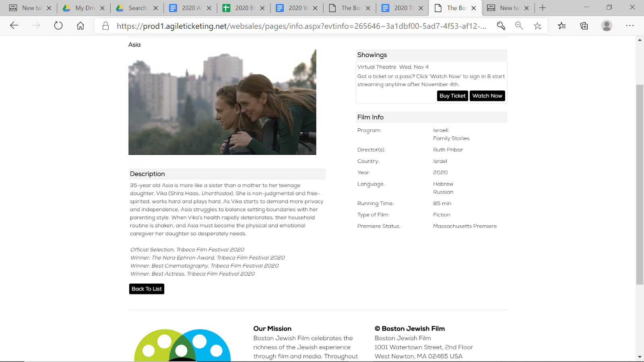Go back to the previous page
This screenshot has height=362, width=644.
(x=14, y=26)
